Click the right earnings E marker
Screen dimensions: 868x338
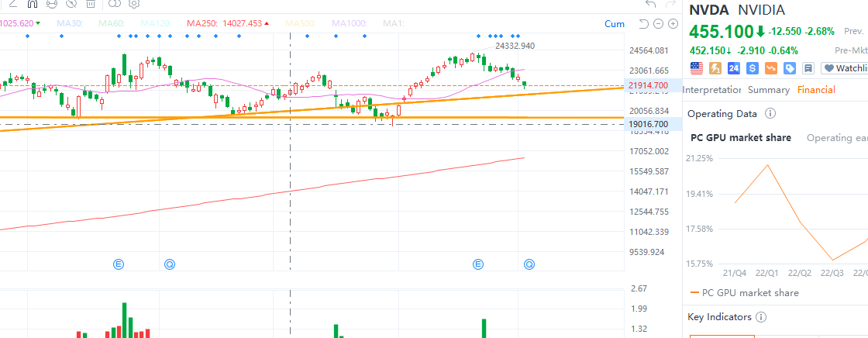478,264
